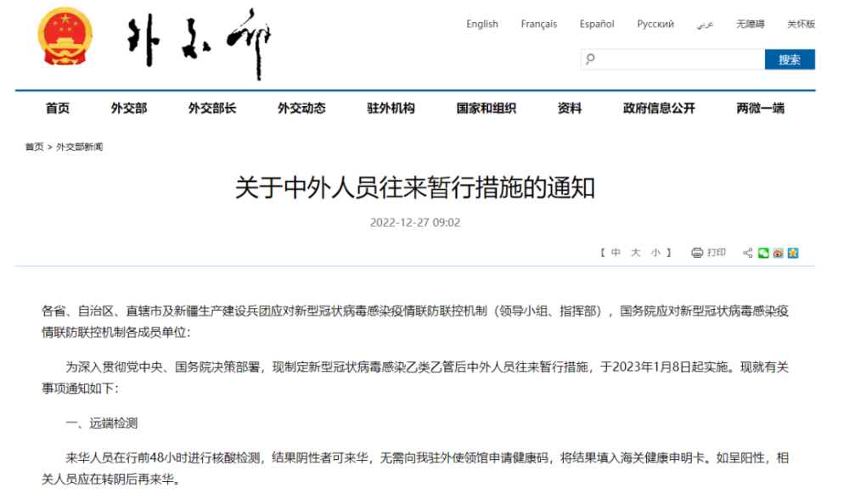Click the national emblem logo
The height and width of the screenshot is (504, 849).
(65, 36)
